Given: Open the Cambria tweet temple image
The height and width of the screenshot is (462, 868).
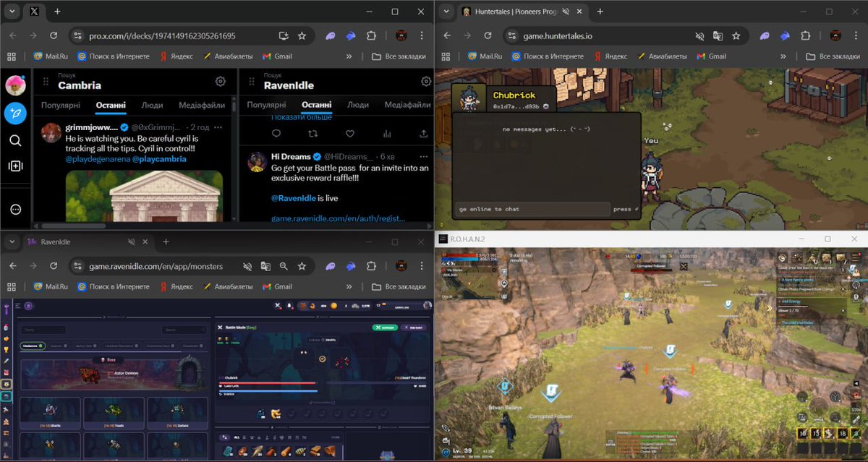Looking at the screenshot, I should click(143, 196).
